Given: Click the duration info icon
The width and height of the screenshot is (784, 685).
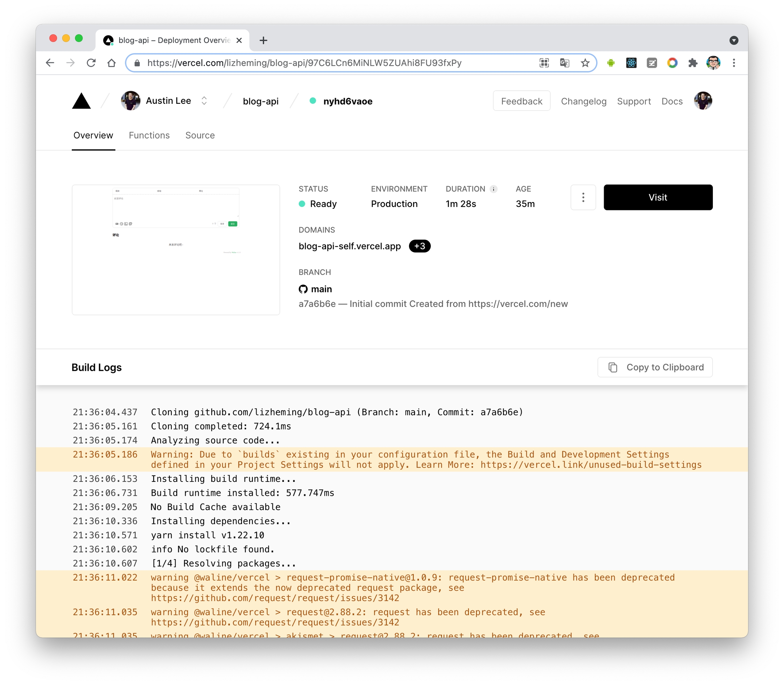Looking at the screenshot, I should [x=493, y=189].
